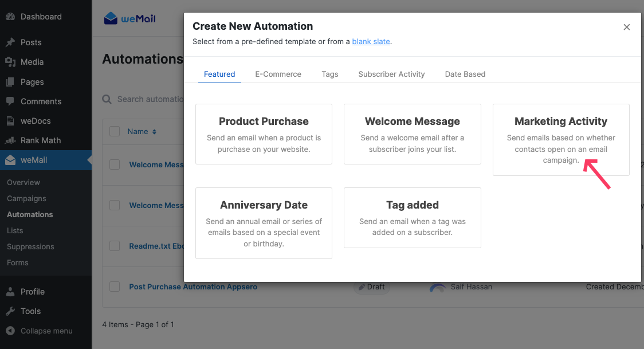Choose the Welcome Message template card

pyautogui.click(x=413, y=134)
